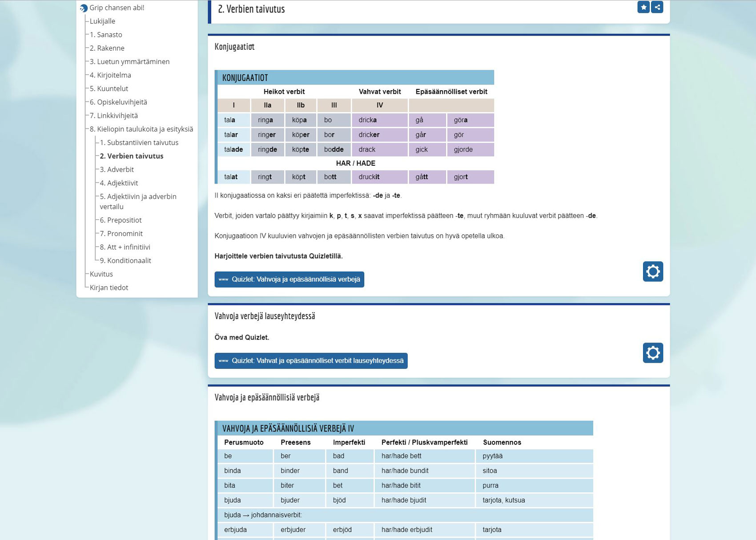The width and height of the screenshot is (756, 540).
Task: Open Quizlet: Vahvat ja epäsäännölliset verbit lauseyhteydessä
Action: coord(311,361)
